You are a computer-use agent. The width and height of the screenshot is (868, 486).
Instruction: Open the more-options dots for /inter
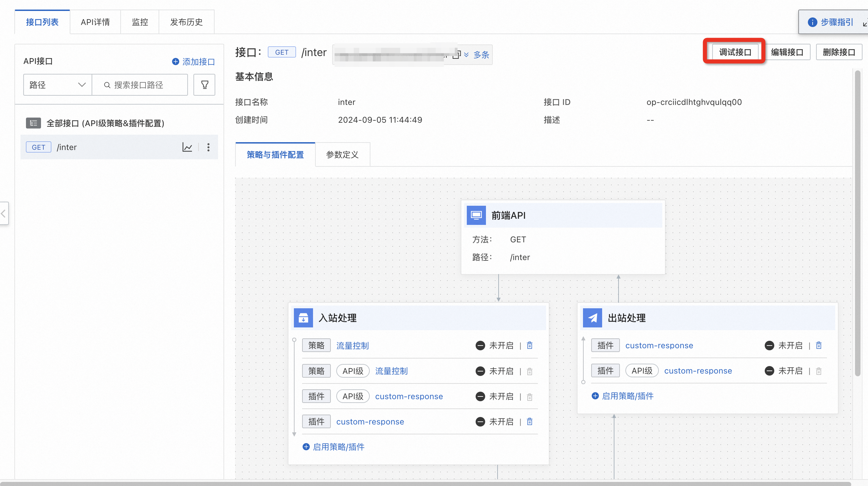208,147
